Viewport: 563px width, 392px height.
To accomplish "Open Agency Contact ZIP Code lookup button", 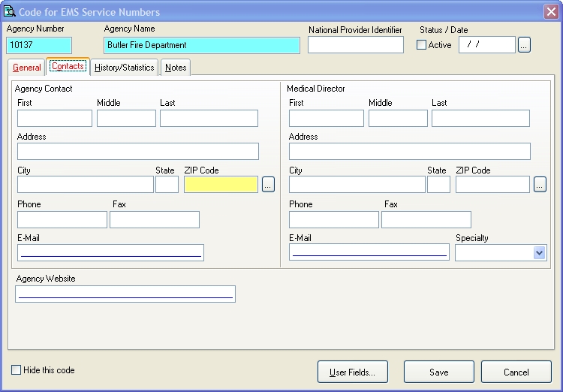I will [268, 184].
